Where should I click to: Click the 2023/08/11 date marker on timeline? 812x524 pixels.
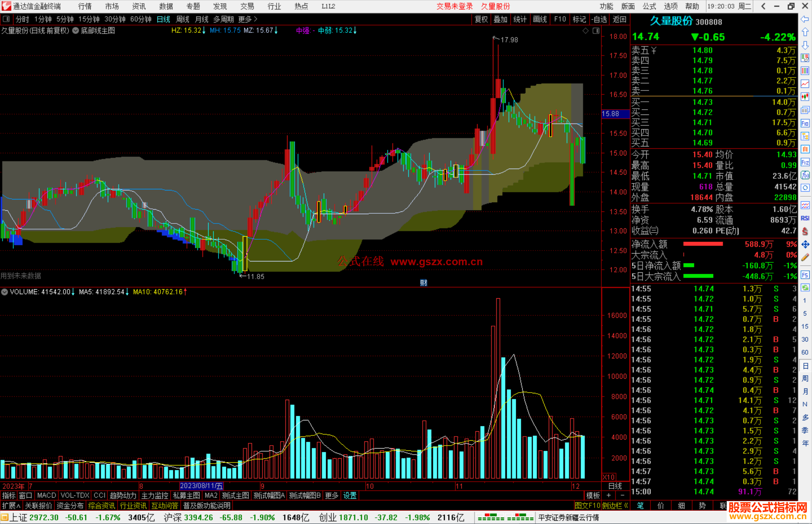201,486
